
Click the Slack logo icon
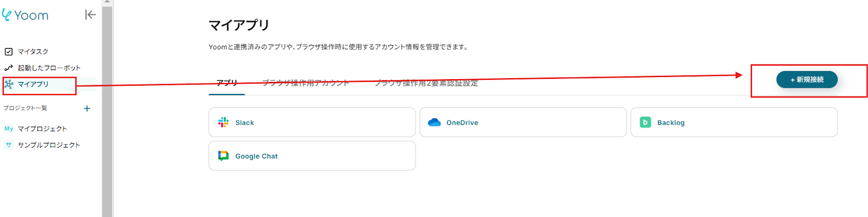(x=224, y=122)
